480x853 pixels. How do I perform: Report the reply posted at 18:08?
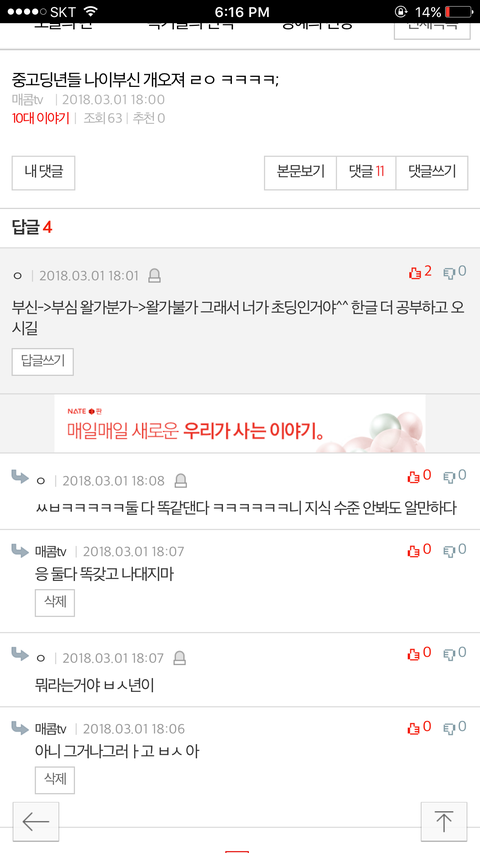[180, 481]
